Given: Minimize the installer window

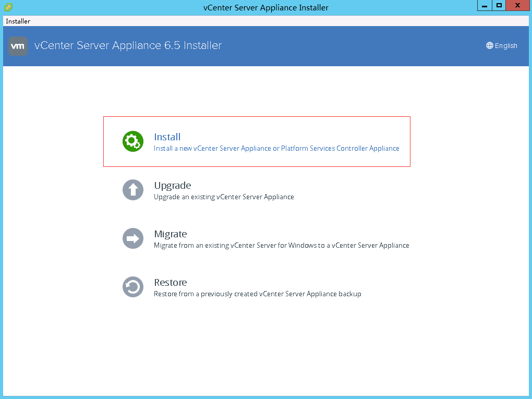Looking at the screenshot, I should [x=485, y=5].
